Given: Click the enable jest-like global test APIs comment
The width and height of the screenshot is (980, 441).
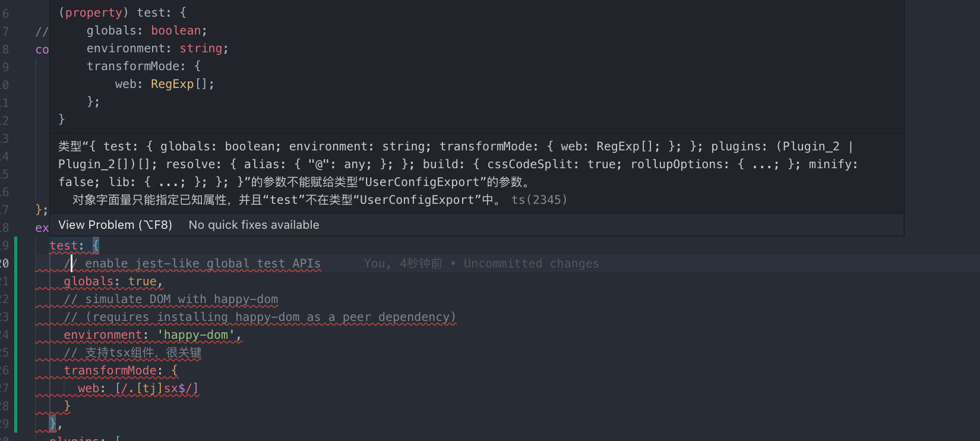Looking at the screenshot, I should (x=202, y=263).
